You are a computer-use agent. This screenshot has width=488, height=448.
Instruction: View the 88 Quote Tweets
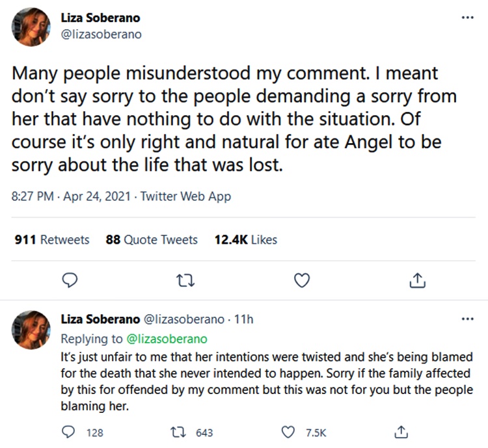(x=152, y=240)
